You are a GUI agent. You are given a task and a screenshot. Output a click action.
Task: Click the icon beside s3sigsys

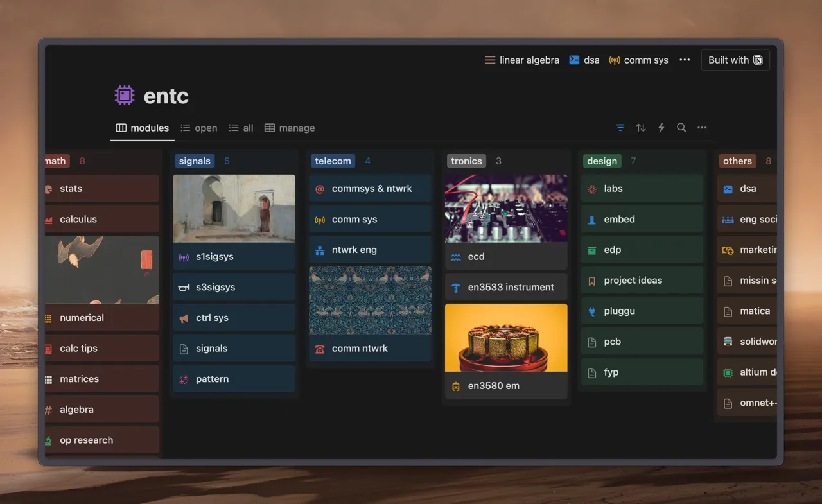184,288
